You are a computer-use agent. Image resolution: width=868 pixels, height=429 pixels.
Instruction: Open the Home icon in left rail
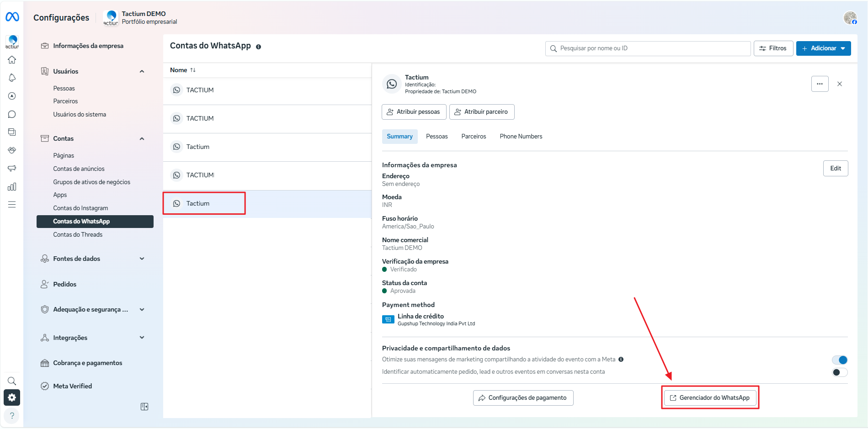click(12, 60)
